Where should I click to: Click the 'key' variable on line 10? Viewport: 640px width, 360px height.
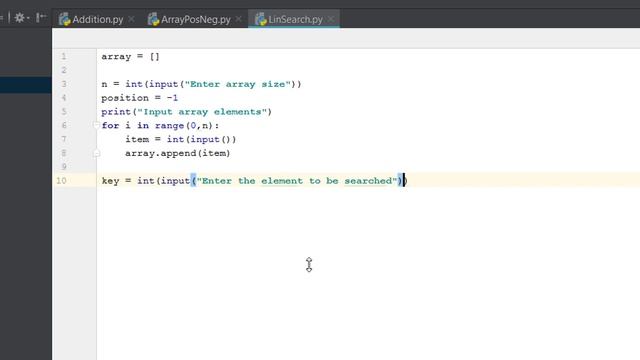[110, 181]
